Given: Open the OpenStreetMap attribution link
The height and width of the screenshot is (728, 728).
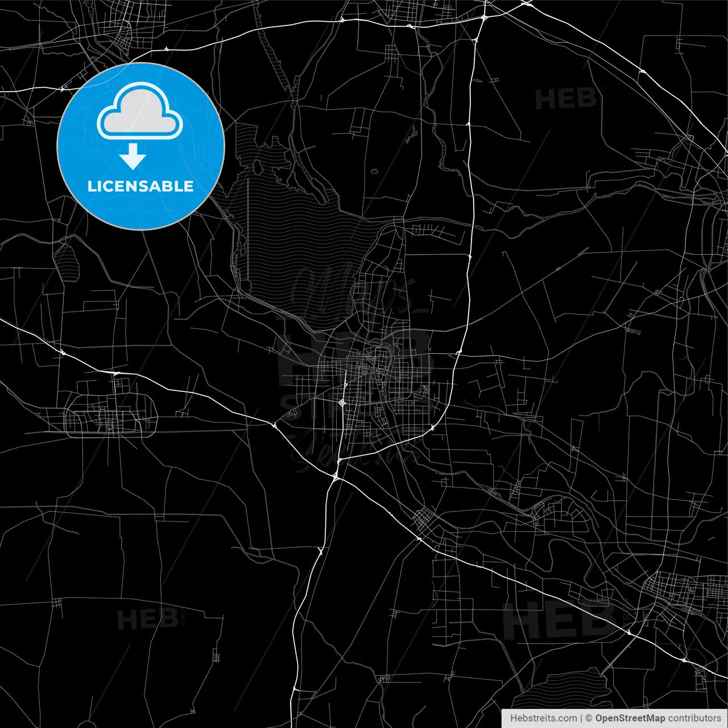Looking at the screenshot, I should (x=630, y=718).
